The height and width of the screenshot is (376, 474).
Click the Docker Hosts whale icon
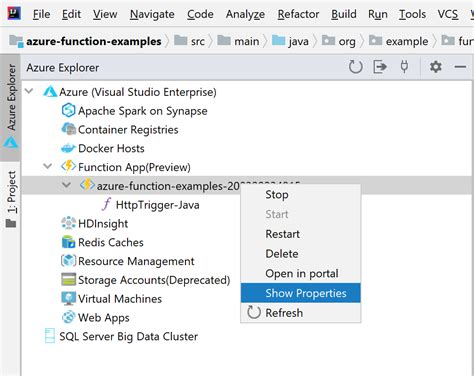click(x=68, y=148)
